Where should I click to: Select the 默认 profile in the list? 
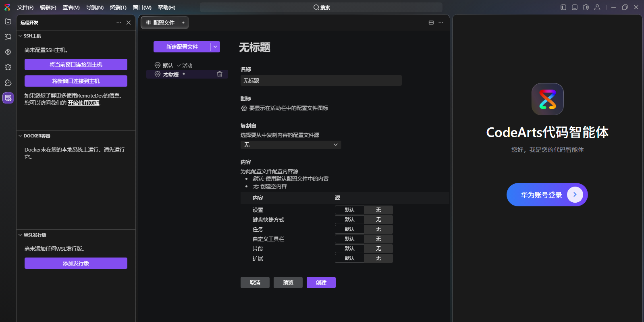pos(187,65)
